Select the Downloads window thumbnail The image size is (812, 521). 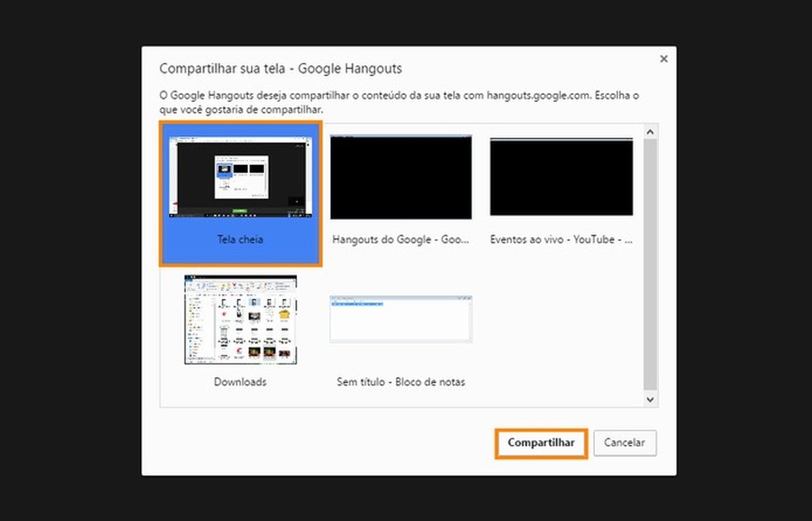[x=240, y=320]
